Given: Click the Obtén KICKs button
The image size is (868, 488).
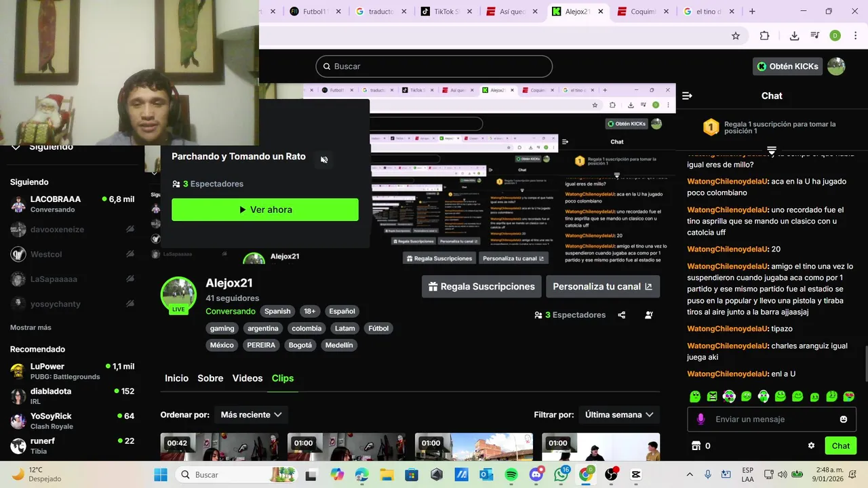Looking at the screenshot, I should [x=787, y=66].
